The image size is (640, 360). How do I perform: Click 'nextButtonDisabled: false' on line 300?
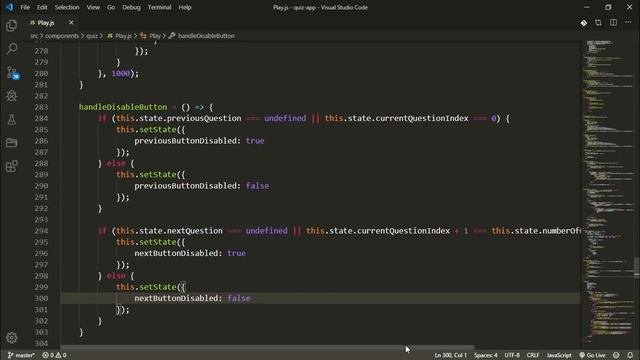click(x=192, y=298)
